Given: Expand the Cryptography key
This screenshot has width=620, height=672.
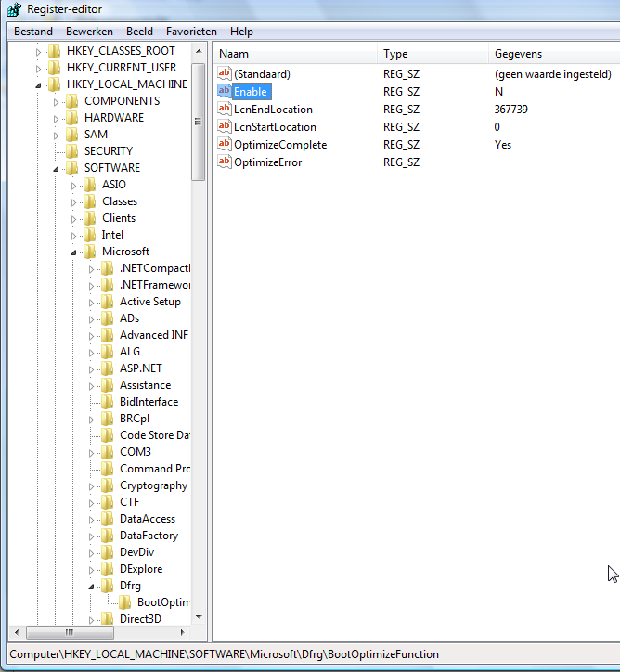Looking at the screenshot, I should [91, 487].
